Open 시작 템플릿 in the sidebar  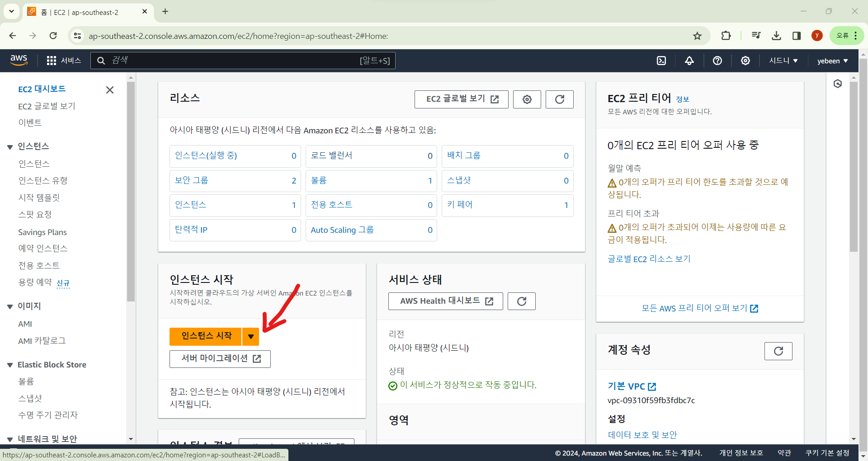coord(39,198)
